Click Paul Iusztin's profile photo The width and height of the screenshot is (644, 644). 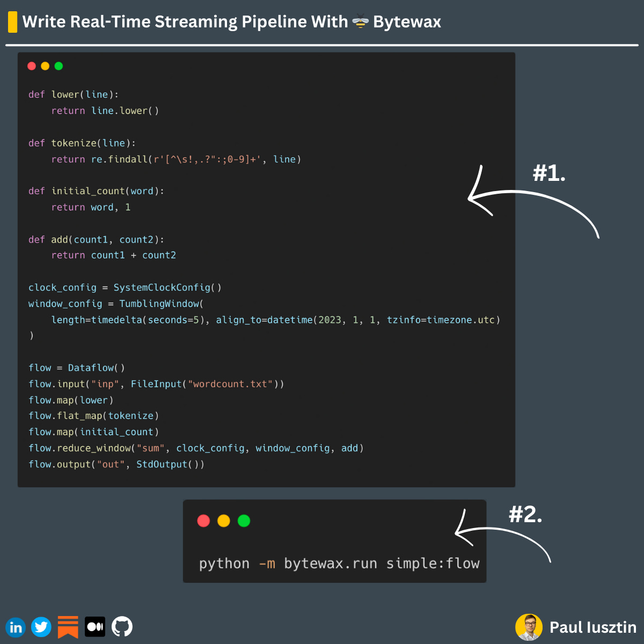529,627
